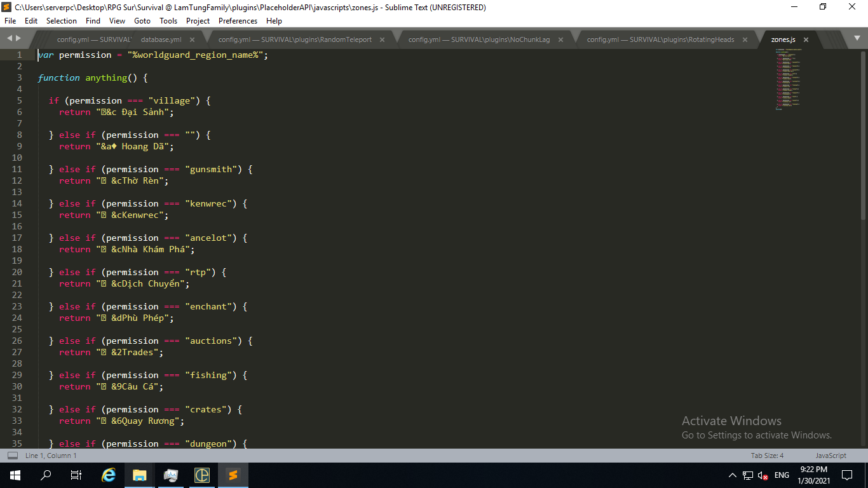The width and height of the screenshot is (868, 488).
Task: Open the Edit menu
Action: tap(31, 21)
